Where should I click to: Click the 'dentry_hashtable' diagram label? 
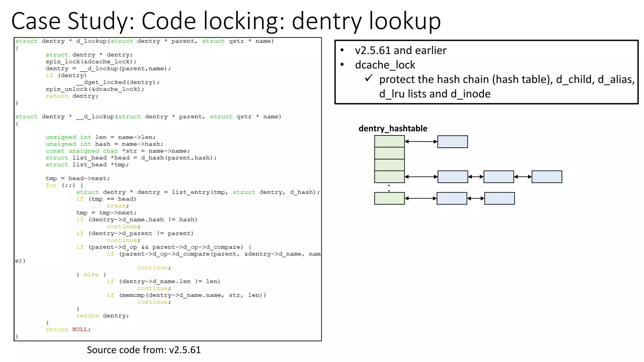tap(393, 129)
